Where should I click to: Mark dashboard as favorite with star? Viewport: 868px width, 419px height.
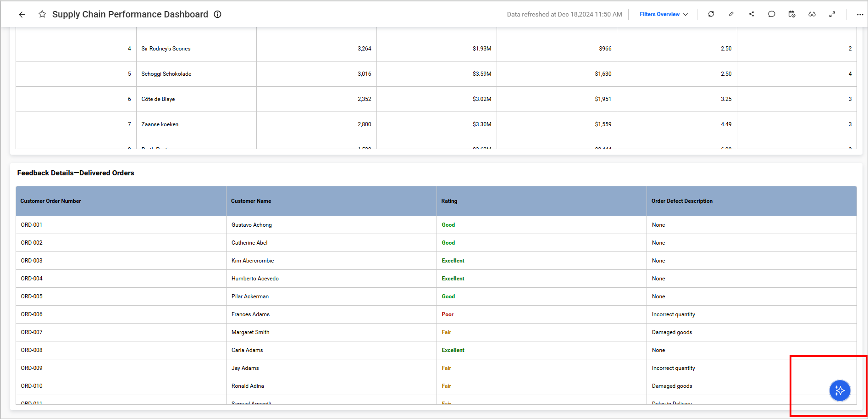(42, 14)
